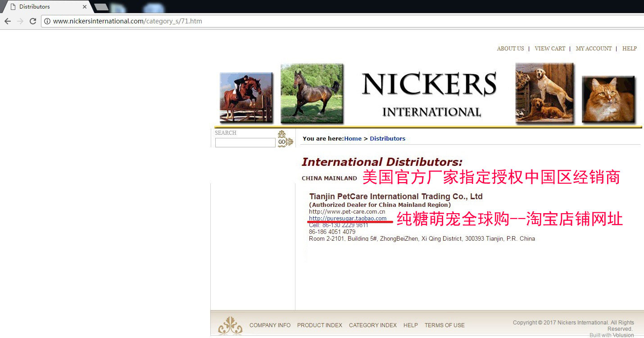View site info icon in address bar

[47, 21]
